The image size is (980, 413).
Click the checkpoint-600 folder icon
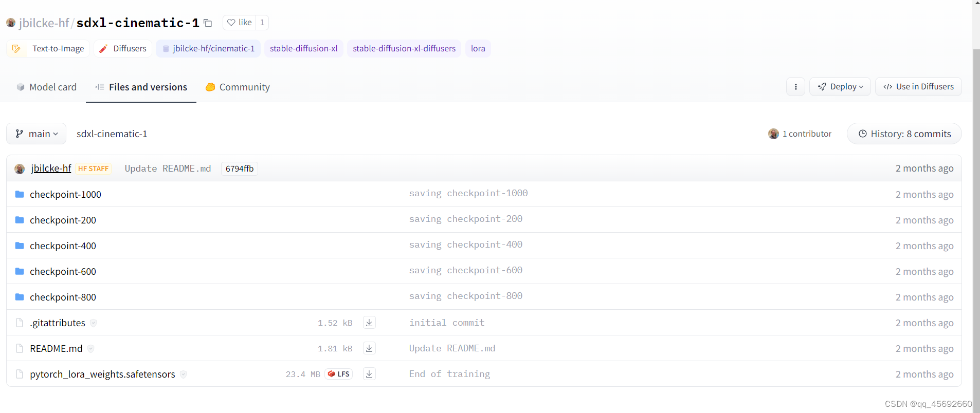tap(20, 271)
